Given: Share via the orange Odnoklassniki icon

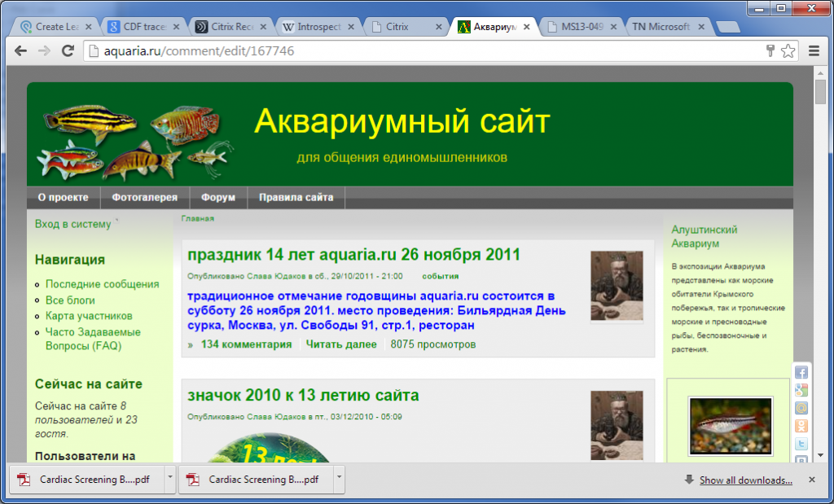Looking at the screenshot, I should (801, 426).
